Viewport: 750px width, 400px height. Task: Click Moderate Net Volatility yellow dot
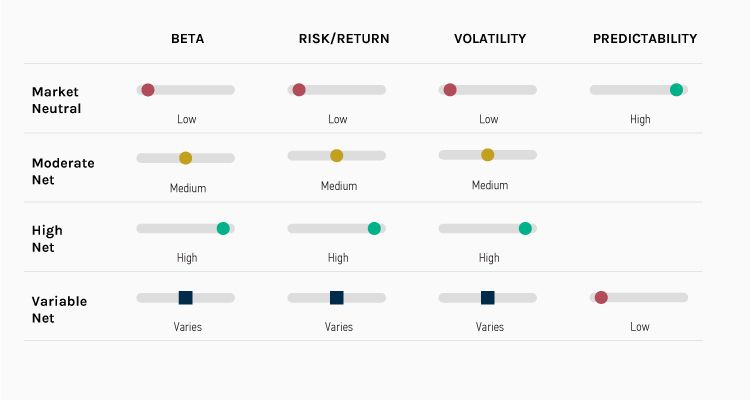487,155
